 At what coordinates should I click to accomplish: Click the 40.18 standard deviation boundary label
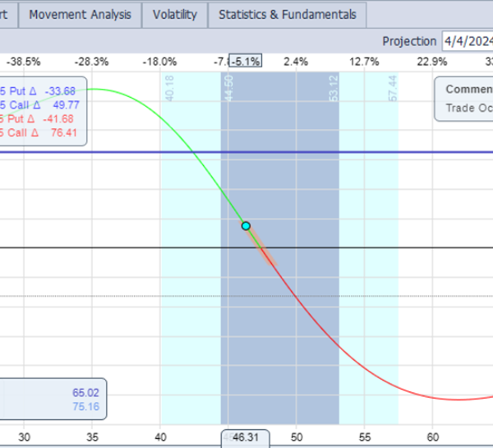pyautogui.click(x=170, y=90)
